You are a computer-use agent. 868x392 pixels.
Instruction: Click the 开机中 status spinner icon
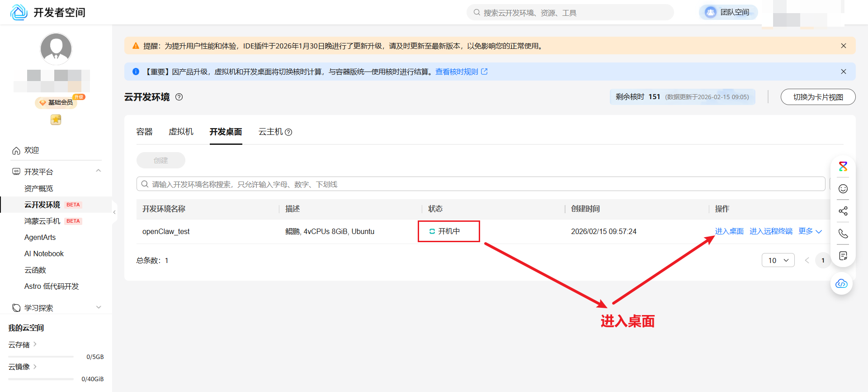click(x=432, y=231)
